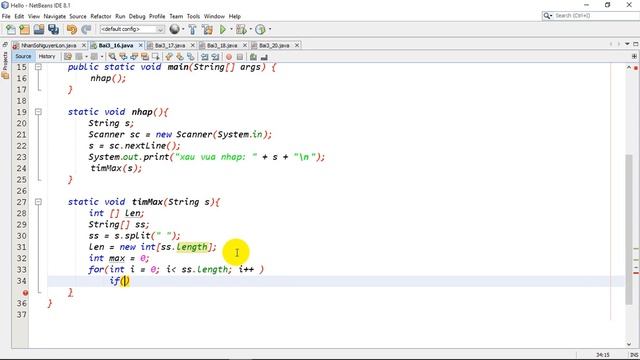
Task: Click the New File toolbar icon
Action: pos(11,29)
